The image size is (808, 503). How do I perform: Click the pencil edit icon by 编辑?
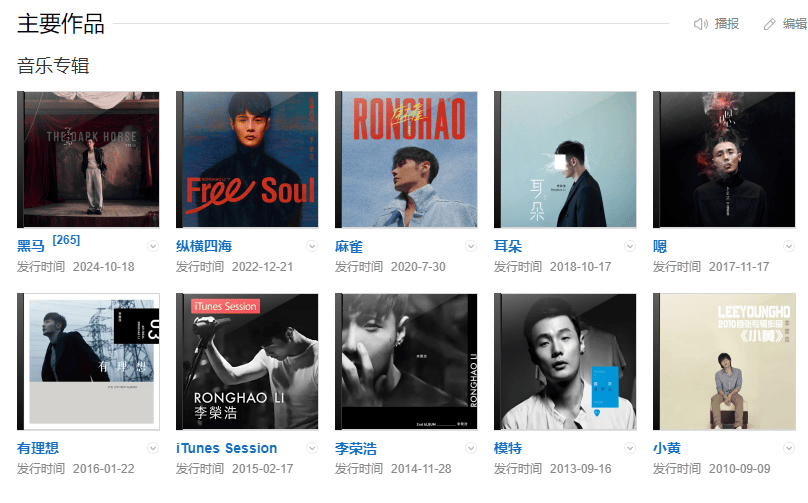tap(769, 24)
